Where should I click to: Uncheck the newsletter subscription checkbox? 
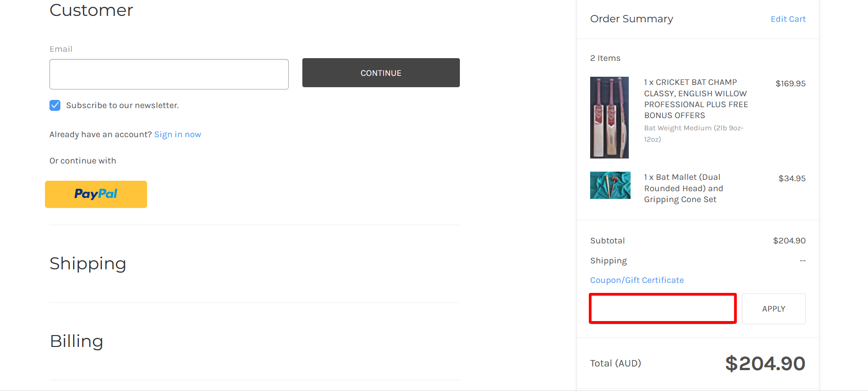tap(55, 105)
